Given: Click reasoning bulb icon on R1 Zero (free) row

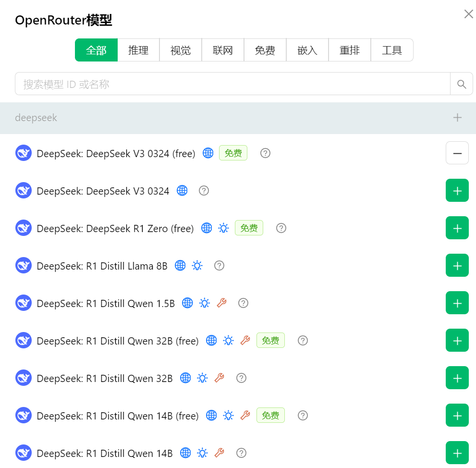Looking at the screenshot, I should coord(224,228).
